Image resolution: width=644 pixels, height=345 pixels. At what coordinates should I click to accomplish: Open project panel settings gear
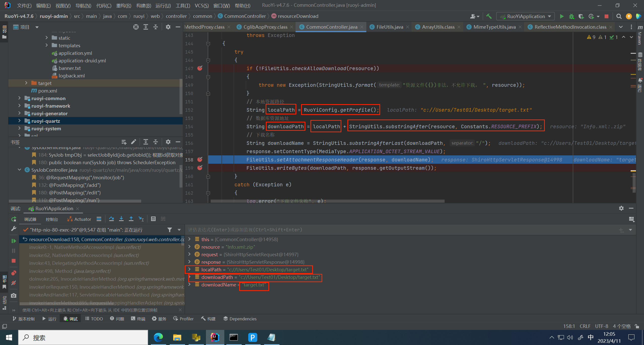(x=168, y=27)
